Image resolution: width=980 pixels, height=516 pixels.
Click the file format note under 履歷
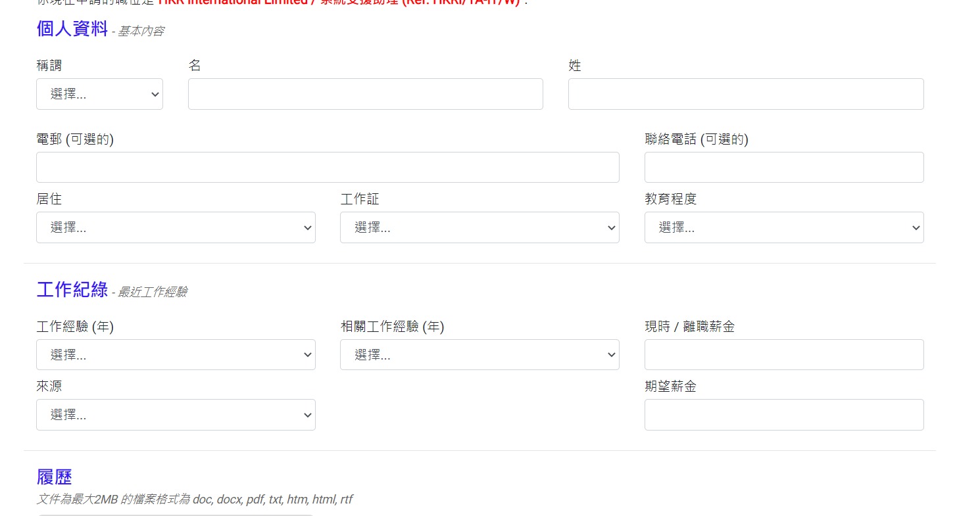coord(194,500)
